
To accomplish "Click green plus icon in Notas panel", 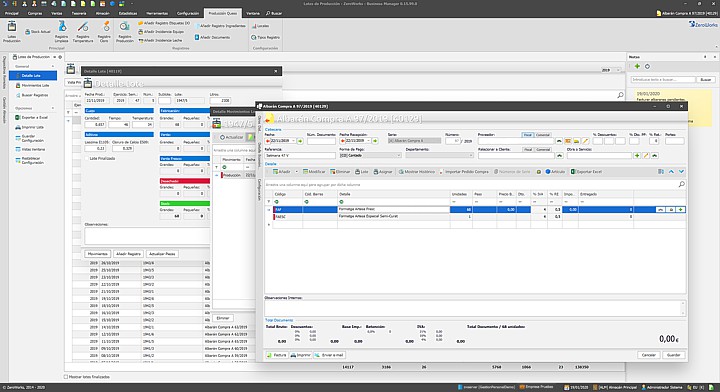I will click(x=637, y=66).
